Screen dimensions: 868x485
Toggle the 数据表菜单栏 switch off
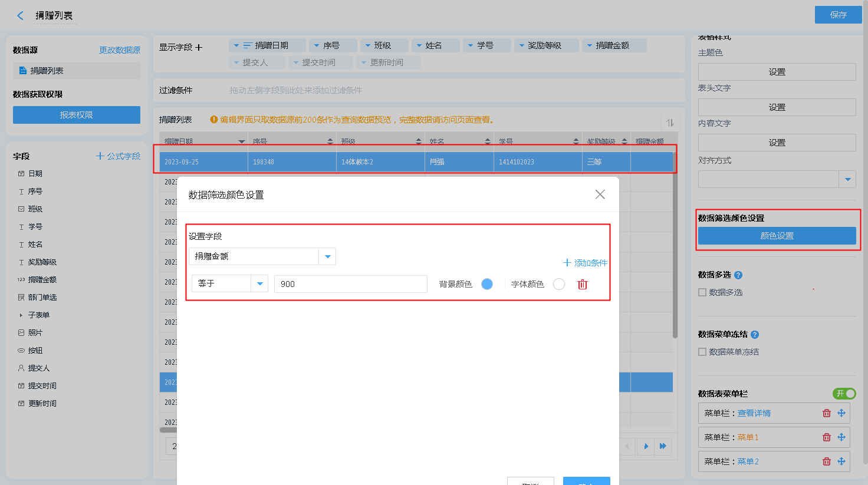pyautogui.click(x=844, y=394)
